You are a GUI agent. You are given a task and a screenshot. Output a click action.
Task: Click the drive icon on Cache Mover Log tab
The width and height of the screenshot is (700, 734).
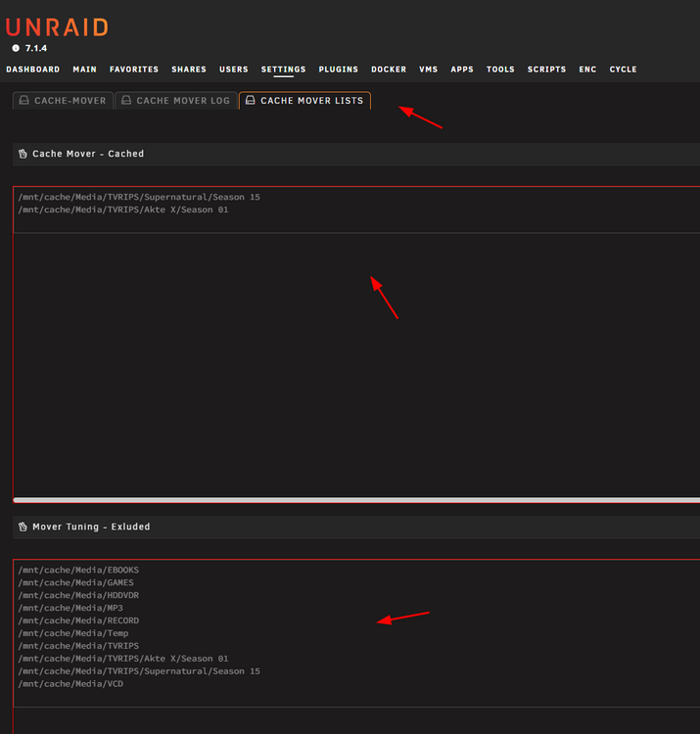tap(126, 100)
